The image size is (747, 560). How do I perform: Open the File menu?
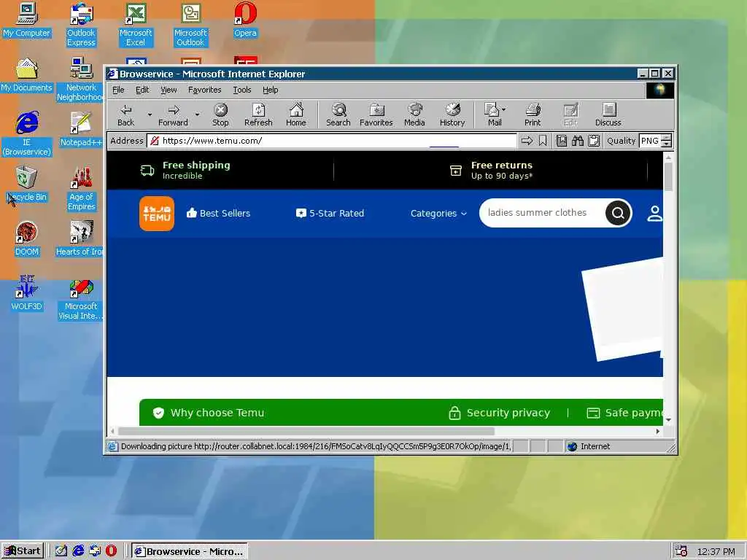pyautogui.click(x=118, y=90)
